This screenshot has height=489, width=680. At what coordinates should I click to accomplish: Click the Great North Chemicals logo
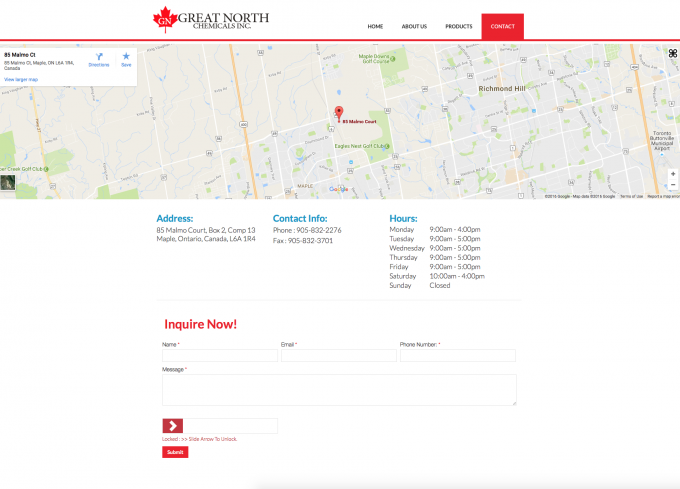pos(211,20)
